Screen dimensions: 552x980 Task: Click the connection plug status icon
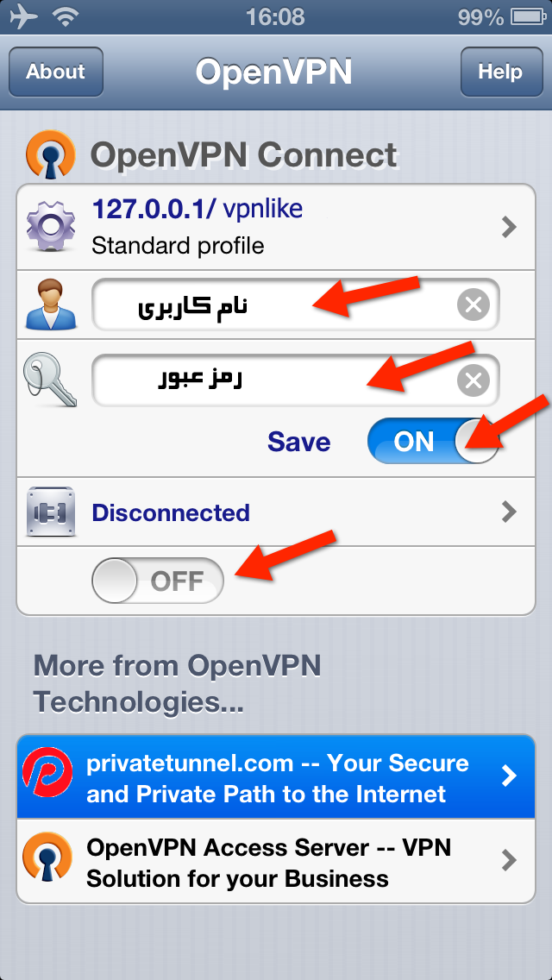51,512
